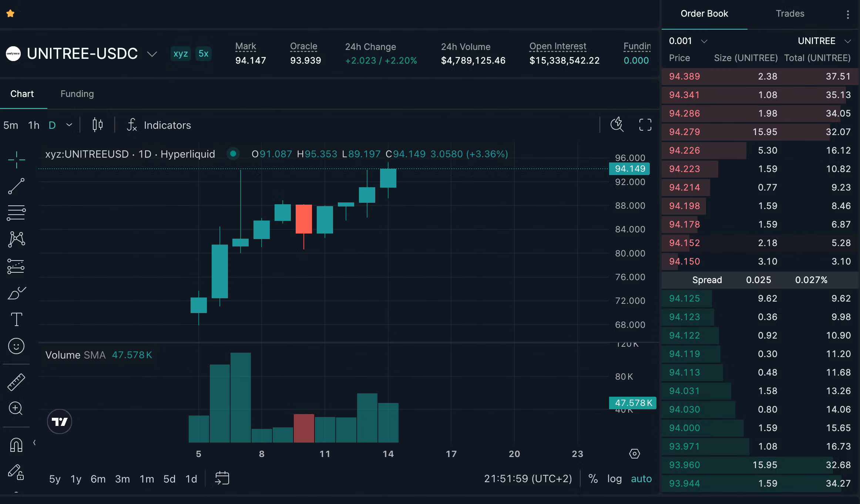Collapse the drawing toolbar arrow

click(34, 443)
